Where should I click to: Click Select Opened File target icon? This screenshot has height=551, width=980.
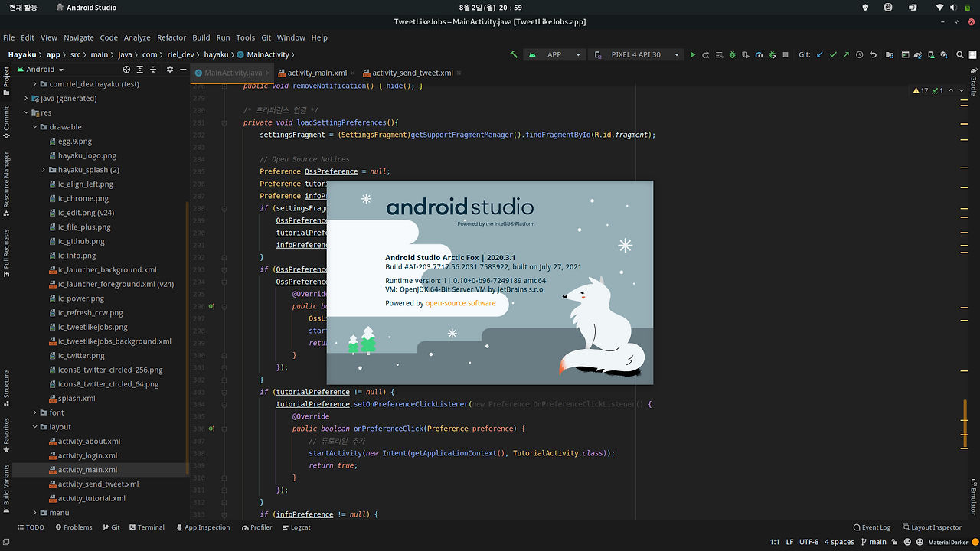pos(126,69)
